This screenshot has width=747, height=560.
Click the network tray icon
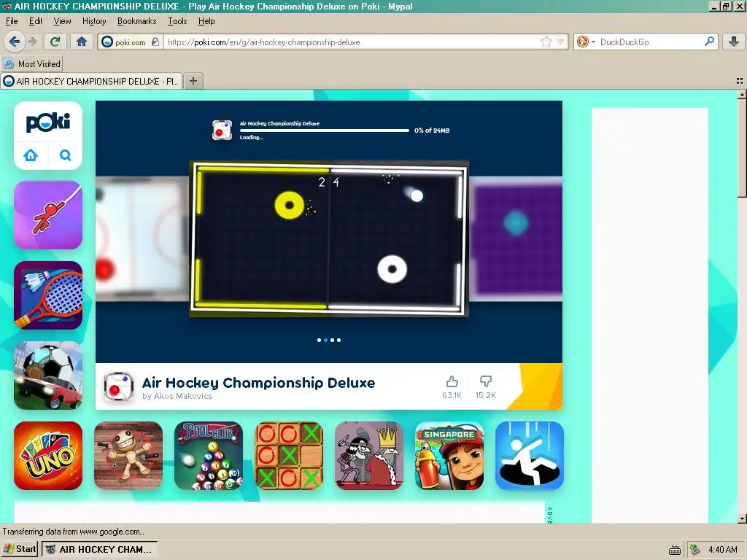(694, 550)
